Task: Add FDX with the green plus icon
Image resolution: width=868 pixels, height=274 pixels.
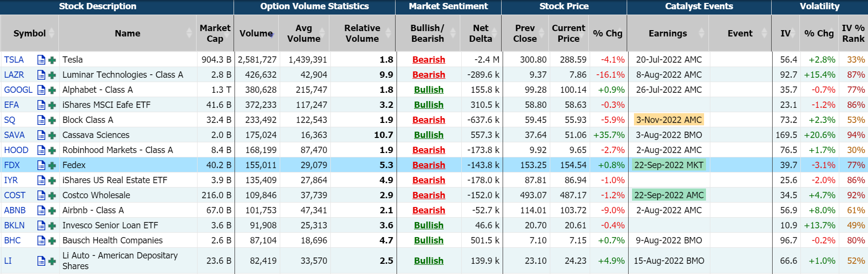Action: coord(52,166)
